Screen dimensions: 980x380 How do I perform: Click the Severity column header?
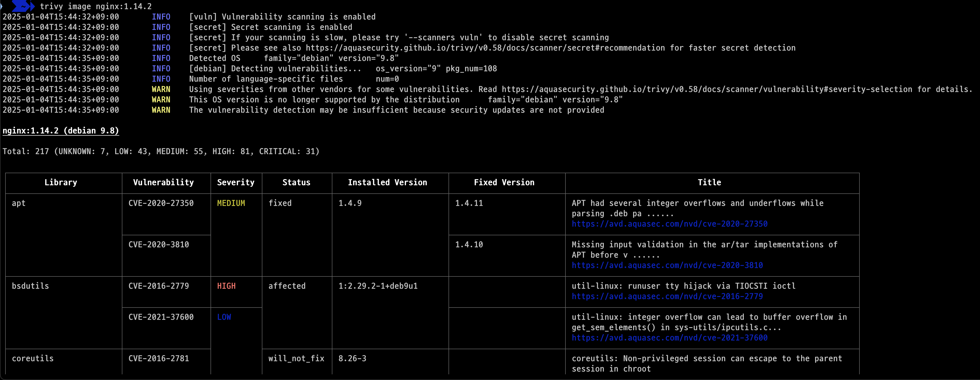tap(236, 182)
